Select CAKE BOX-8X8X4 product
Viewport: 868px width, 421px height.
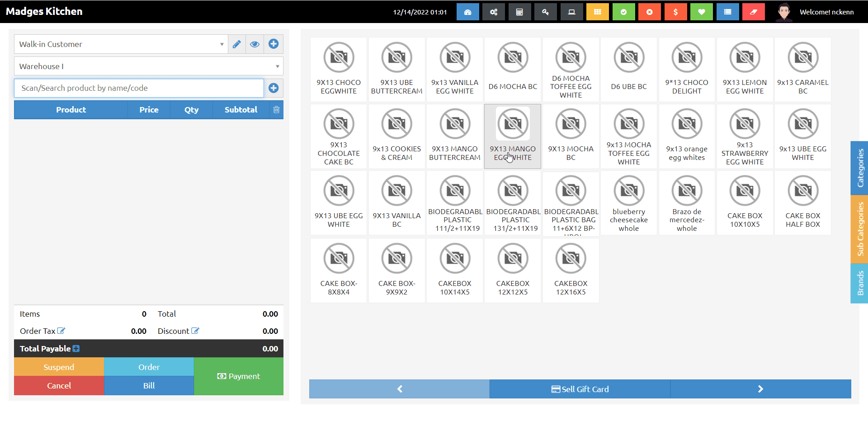pos(339,271)
